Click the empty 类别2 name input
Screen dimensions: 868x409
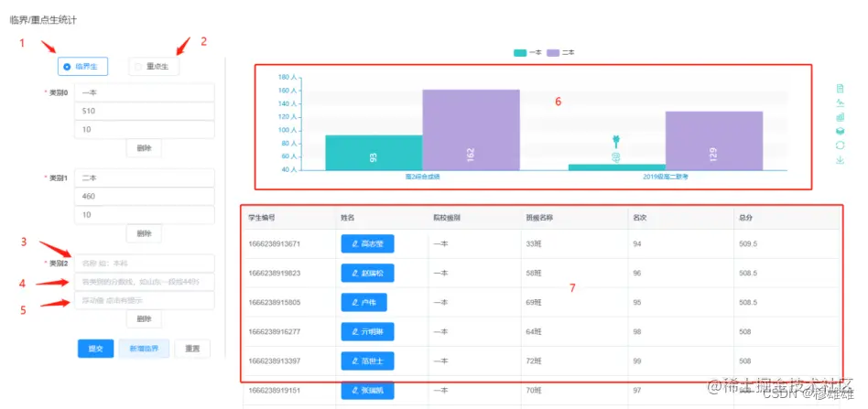(x=144, y=264)
